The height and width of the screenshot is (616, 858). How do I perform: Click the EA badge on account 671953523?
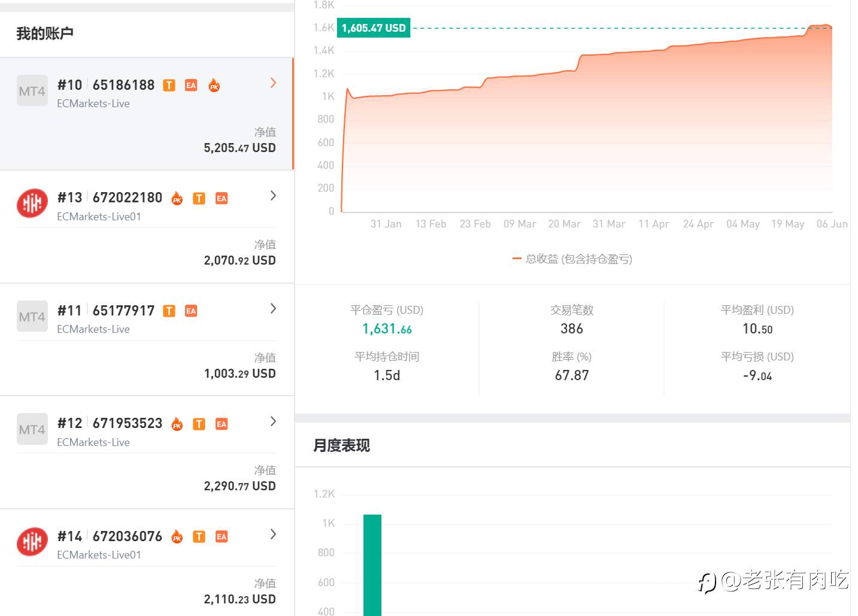click(222, 424)
